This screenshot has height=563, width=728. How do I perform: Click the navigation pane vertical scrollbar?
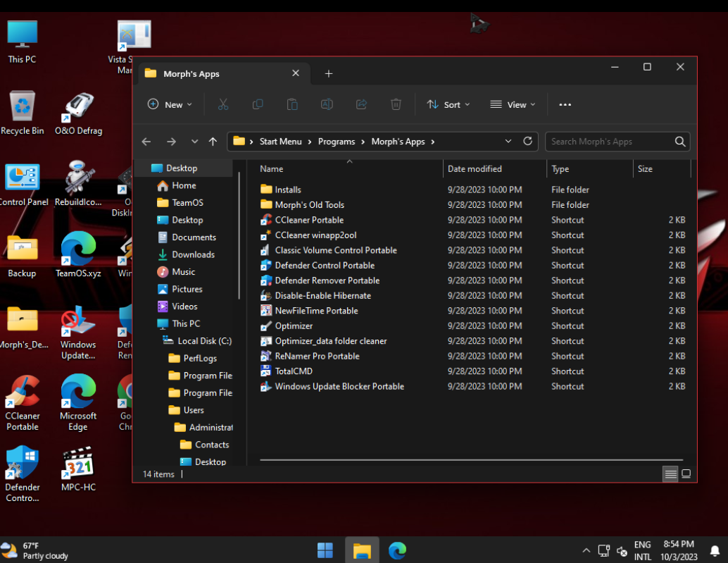[239, 236]
